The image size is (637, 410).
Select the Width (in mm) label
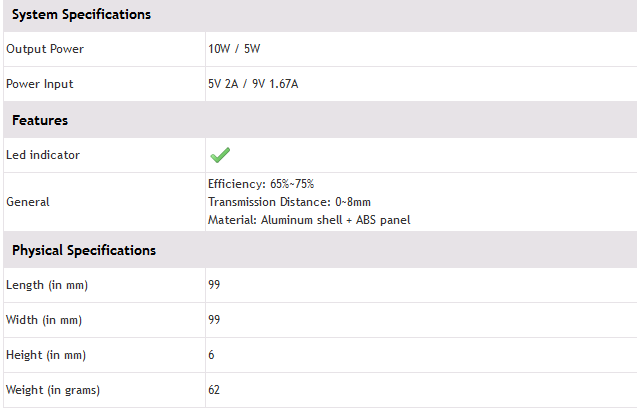[x=44, y=320]
